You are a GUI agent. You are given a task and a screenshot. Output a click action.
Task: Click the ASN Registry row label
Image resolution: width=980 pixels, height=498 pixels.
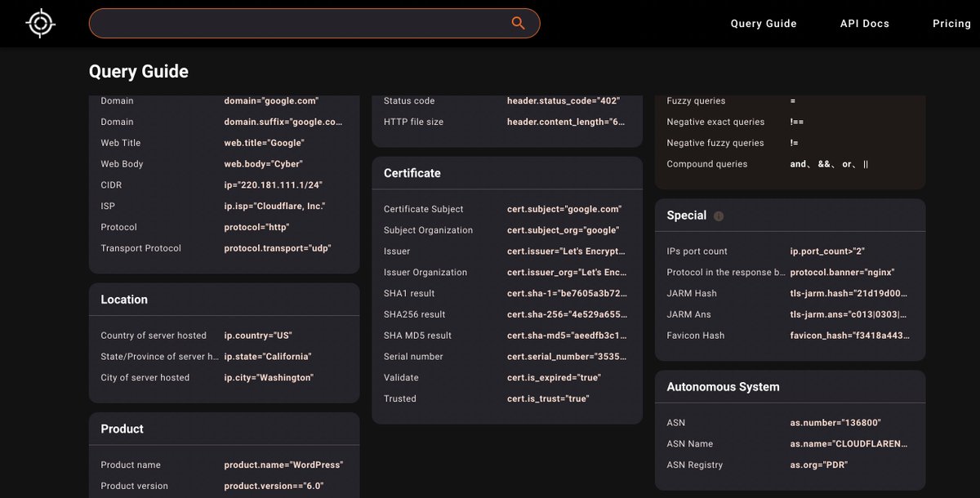point(695,465)
